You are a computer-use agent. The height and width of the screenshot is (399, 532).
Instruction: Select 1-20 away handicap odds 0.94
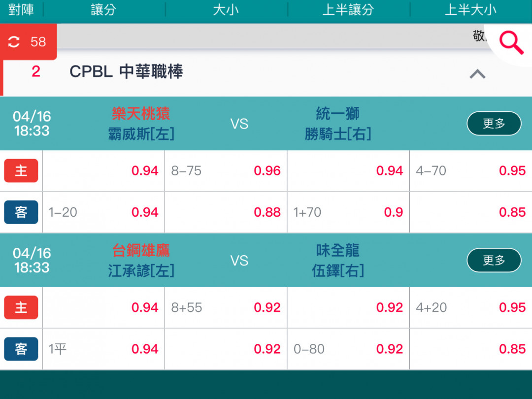point(103,212)
